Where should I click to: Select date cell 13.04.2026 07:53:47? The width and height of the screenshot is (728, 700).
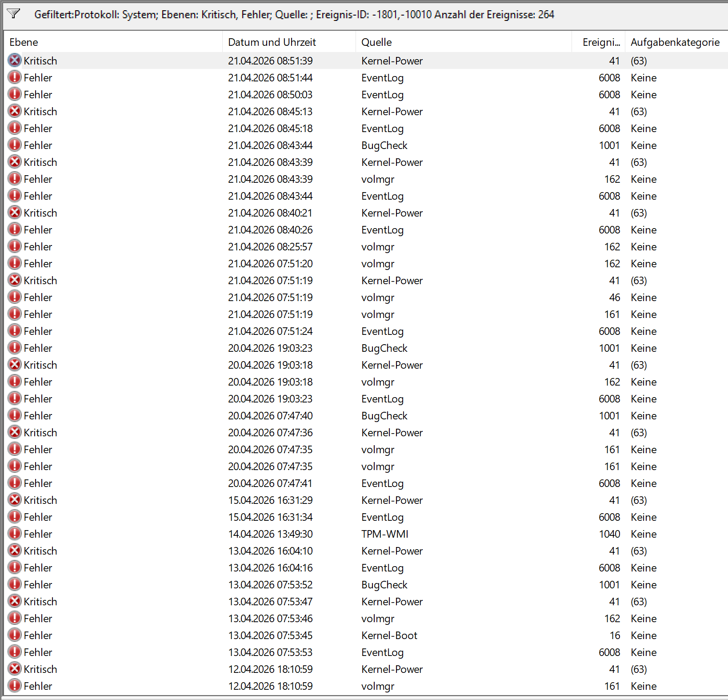click(x=270, y=602)
